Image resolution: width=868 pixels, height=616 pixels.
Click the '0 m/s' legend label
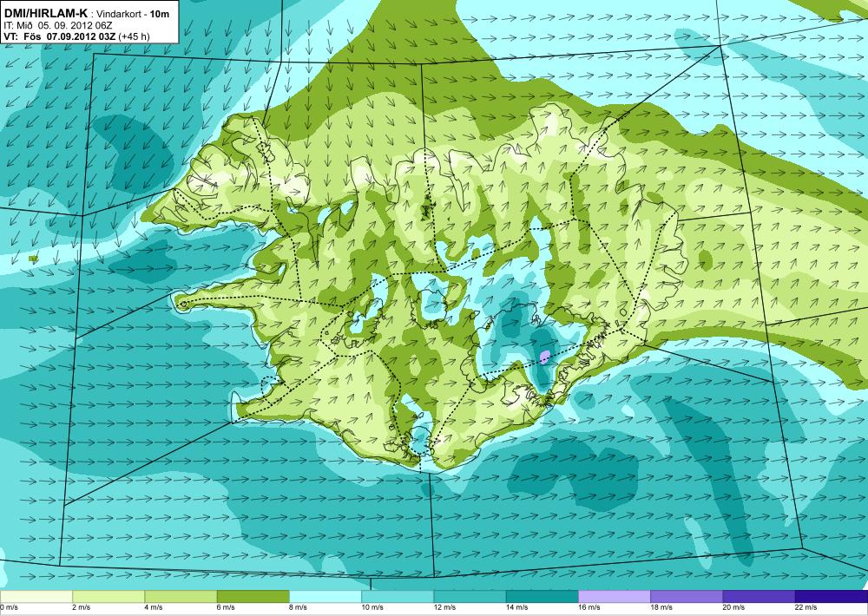tap(10, 607)
